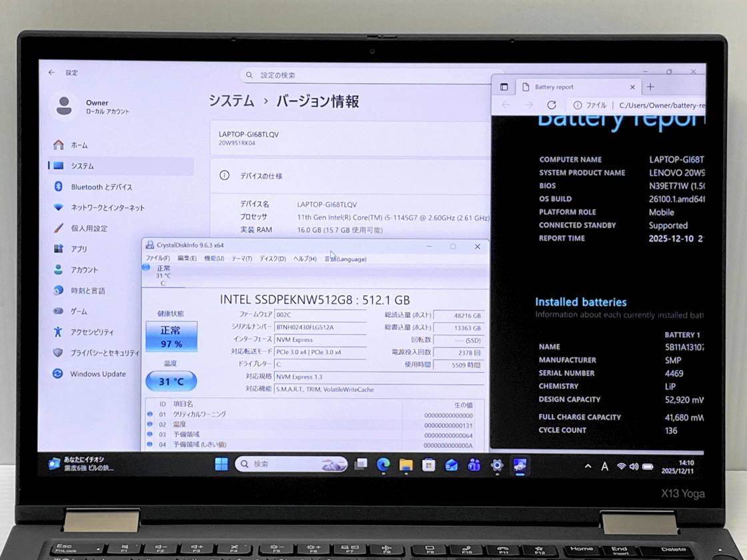Screen dimensions: 747x560
Task: Open 言語(Language) menu in CrystalDiskInfo
Action: tap(345, 259)
